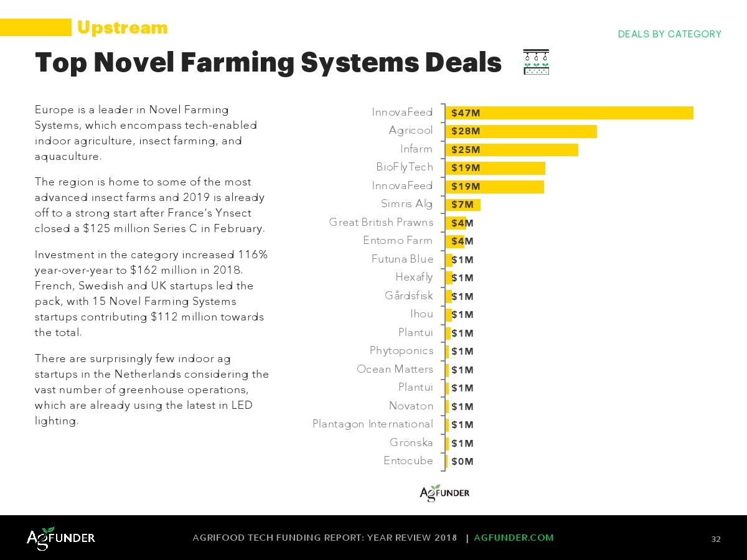Select the yellow Upstream section heading
The height and width of the screenshot is (560, 747).
click(x=122, y=28)
